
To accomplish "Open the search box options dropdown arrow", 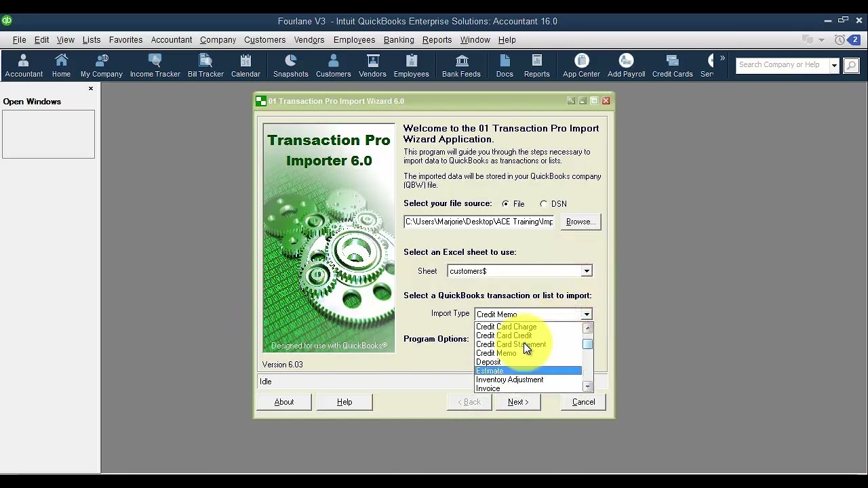I will [x=835, y=66].
